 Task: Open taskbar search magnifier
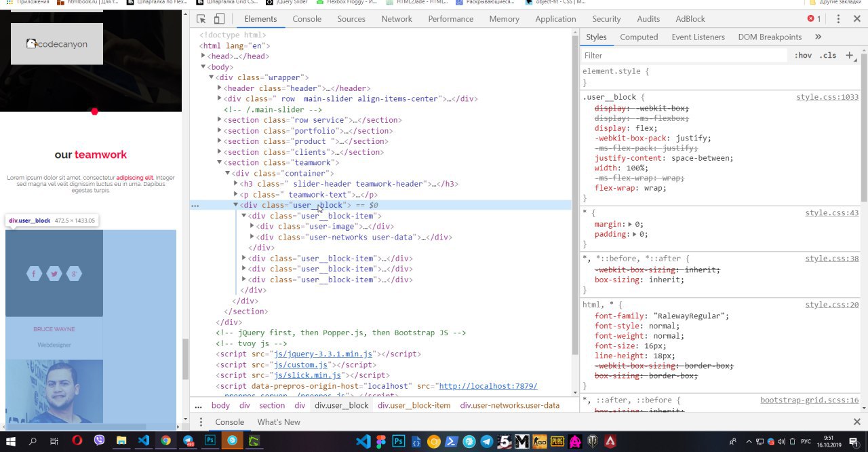pyautogui.click(x=33, y=441)
